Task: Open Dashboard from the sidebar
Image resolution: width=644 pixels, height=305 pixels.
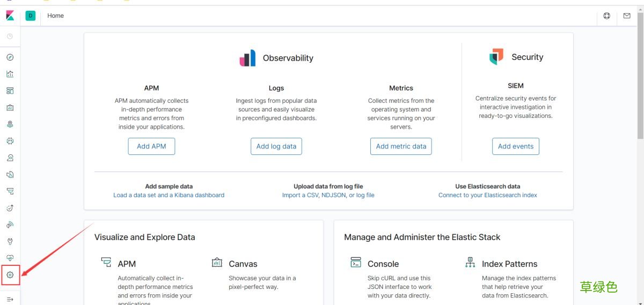Action: coord(10,91)
